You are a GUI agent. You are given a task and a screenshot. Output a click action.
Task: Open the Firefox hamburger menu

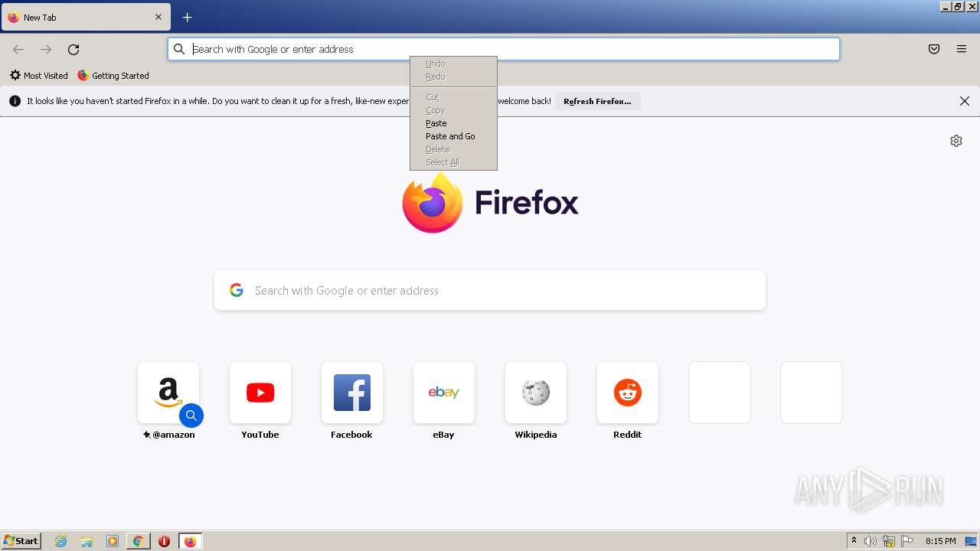pos(962,49)
